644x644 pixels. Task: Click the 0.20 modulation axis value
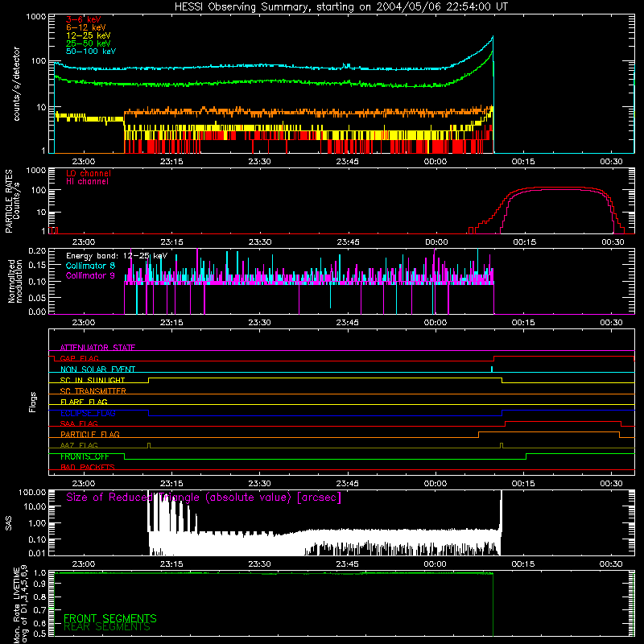[37, 250]
